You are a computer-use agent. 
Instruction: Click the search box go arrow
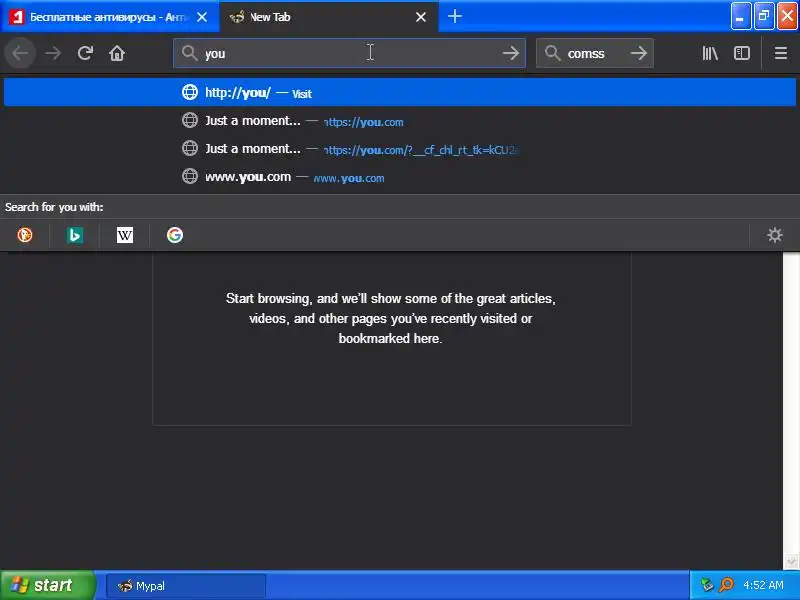pyautogui.click(x=639, y=53)
